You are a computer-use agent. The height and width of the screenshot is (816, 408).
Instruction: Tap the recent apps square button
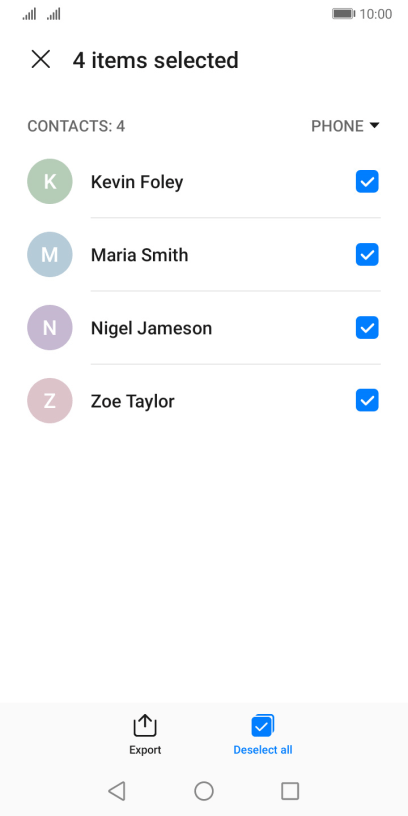pos(290,791)
